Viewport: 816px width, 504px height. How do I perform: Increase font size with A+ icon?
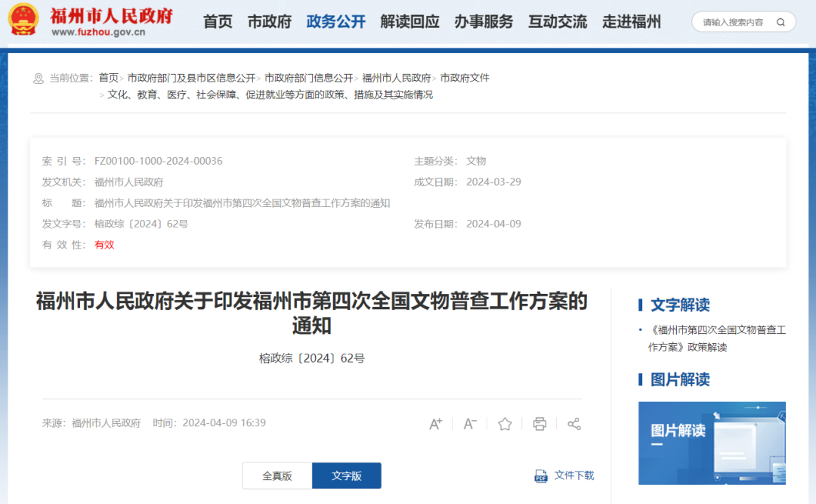click(x=436, y=424)
